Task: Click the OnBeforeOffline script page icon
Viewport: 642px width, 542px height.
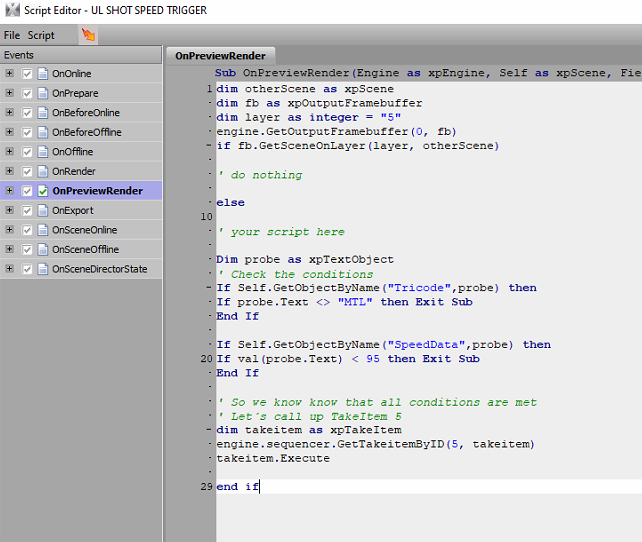Action: 43,132
